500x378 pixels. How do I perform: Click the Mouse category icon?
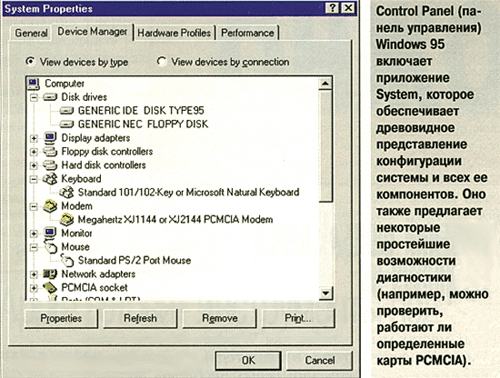(x=51, y=247)
